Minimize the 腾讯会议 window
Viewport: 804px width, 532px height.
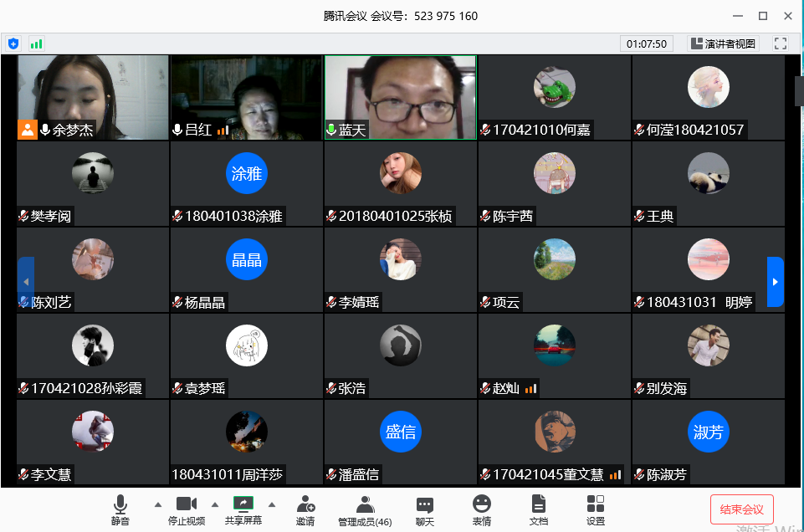[x=738, y=16]
